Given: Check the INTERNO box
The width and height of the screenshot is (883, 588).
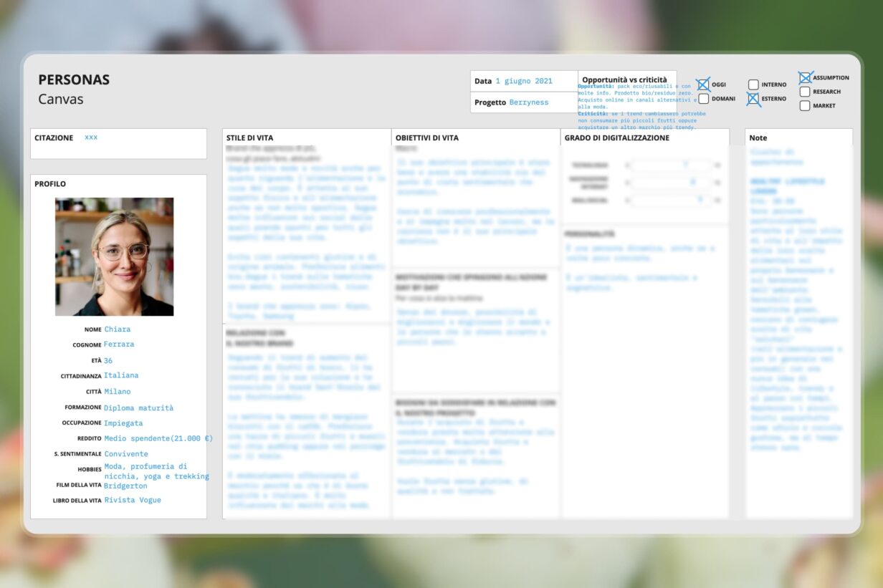Looking at the screenshot, I should [753, 85].
